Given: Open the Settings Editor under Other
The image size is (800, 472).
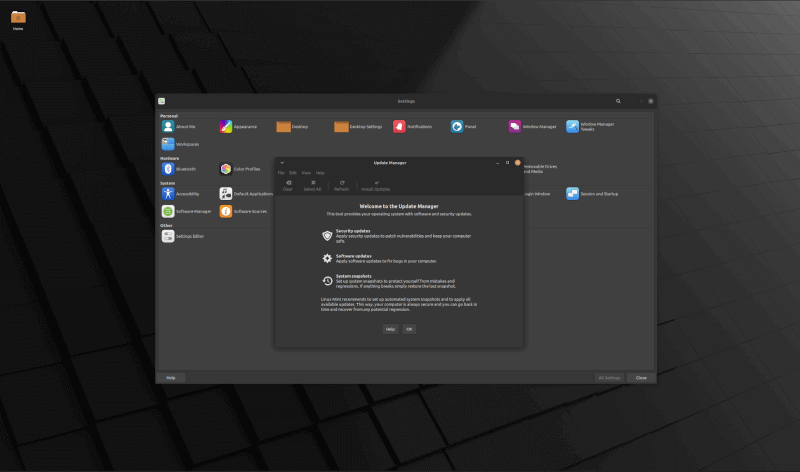Looking at the screenshot, I should coord(183,236).
